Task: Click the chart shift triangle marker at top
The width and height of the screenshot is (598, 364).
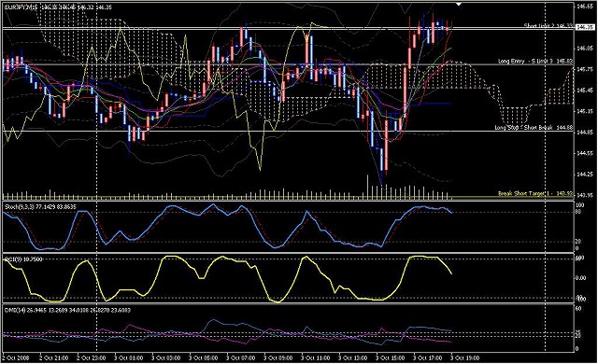Action: point(459,4)
